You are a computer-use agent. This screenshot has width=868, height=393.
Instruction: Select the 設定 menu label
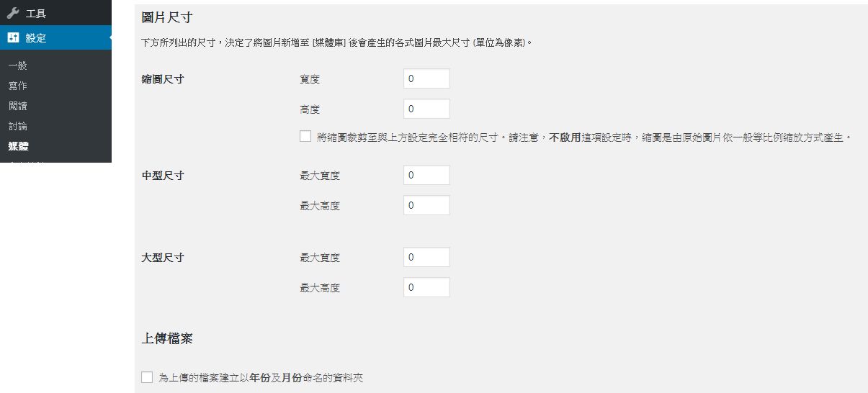point(36,38)
